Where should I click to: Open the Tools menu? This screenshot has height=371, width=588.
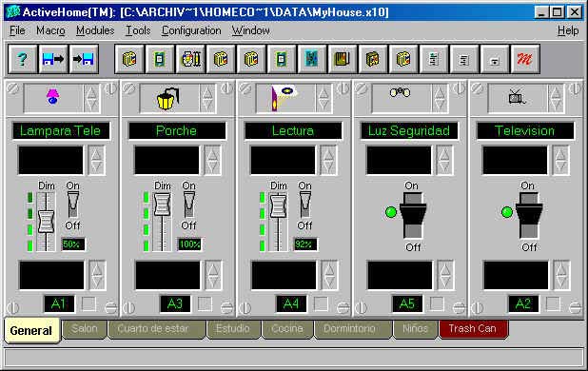coord(138,30)
